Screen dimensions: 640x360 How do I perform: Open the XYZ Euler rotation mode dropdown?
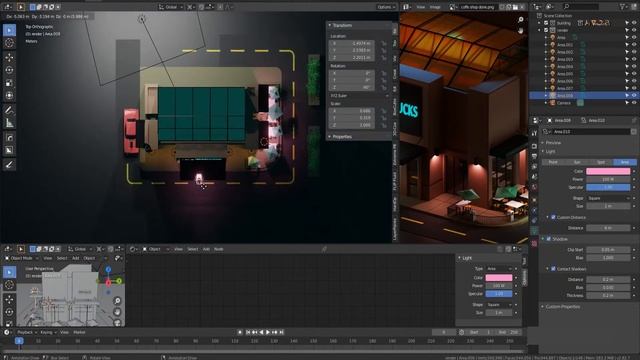pos(359,96)
